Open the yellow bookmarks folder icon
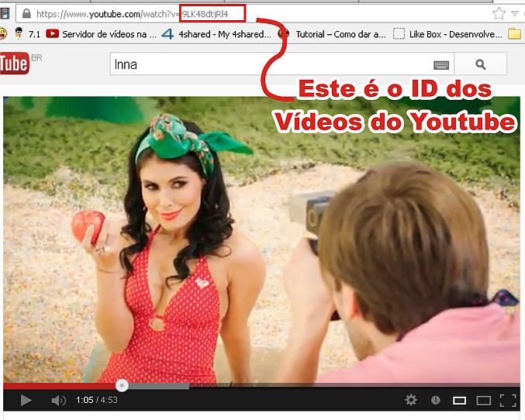 (515, 34)
